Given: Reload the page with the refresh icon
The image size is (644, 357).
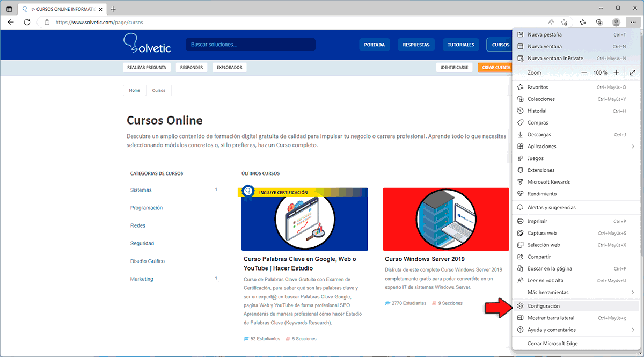Looking at the screenshot, I should point(27,23).
